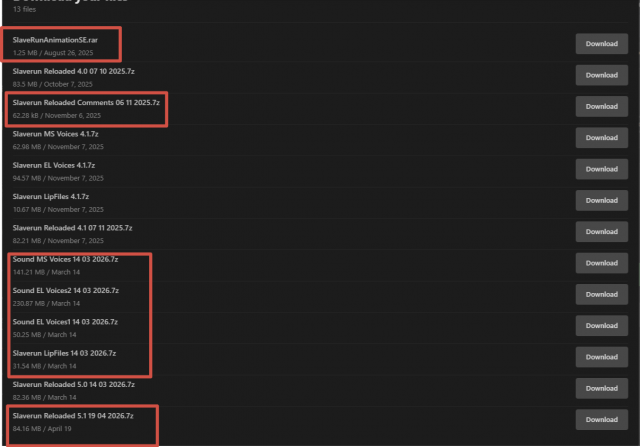Download Slaverun Reloaded 4.1 07 11 2025.7z
Image resolution: width=640 pixels, height=447 pixels.
(x=602, y=231)
